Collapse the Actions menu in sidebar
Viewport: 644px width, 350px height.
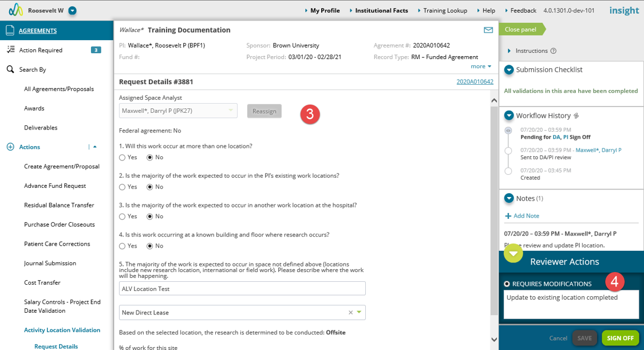click(x=95, y=147)
